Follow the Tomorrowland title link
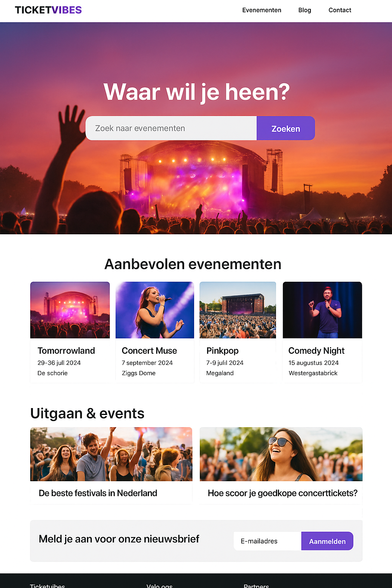Image resolution: width=392 pixels, height=588 pixels. (x=66, y=351)
